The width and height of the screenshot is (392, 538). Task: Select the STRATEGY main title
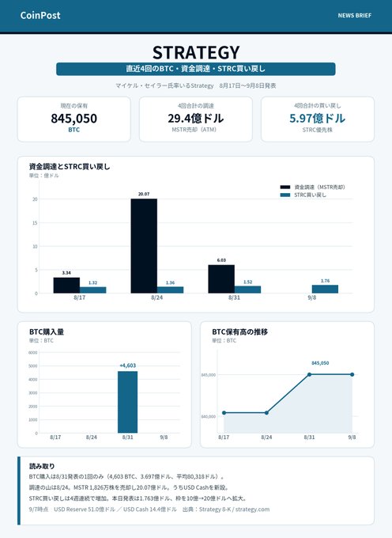196,52
